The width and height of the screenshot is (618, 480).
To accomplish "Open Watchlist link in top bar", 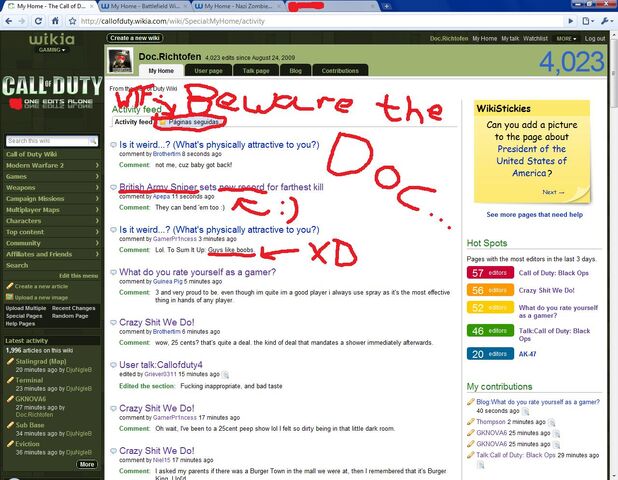I will pos(535,39).
